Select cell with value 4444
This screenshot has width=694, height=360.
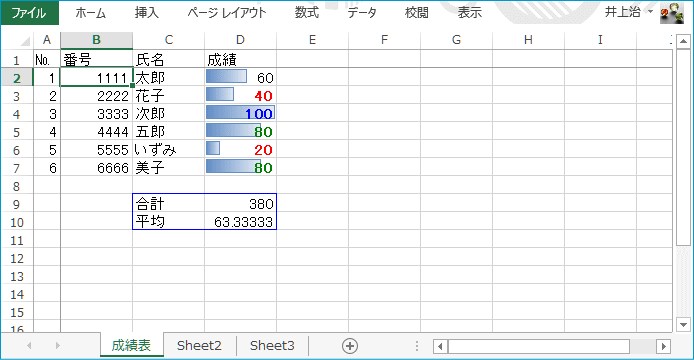click(x=96, y=132)
